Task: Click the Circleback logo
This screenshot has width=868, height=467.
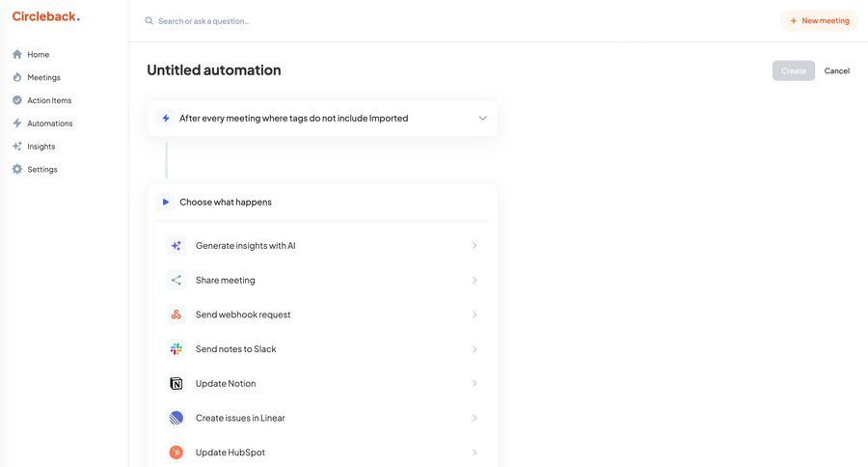Action: click(45, 16)
